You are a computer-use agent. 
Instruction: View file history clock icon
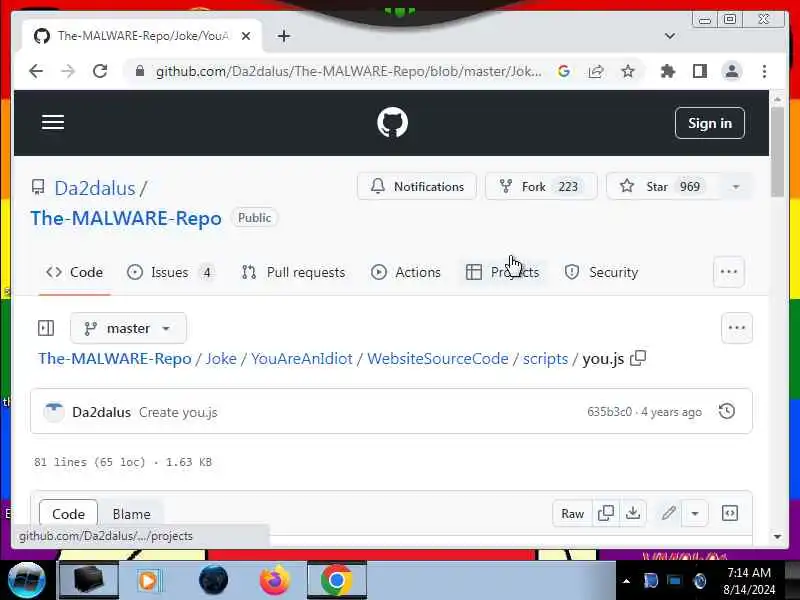(x=727, y=411)
